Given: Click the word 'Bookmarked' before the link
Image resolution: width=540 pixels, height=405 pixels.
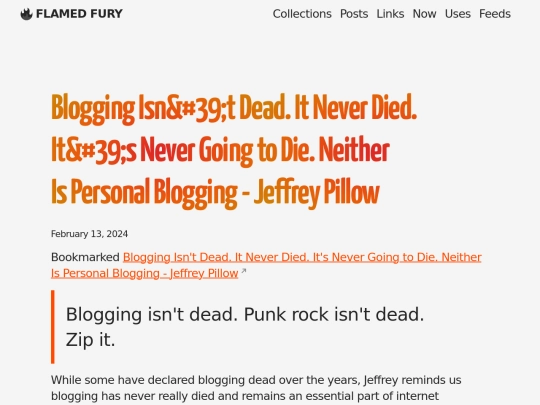Looking at the screenshot, I should (85, 257).
